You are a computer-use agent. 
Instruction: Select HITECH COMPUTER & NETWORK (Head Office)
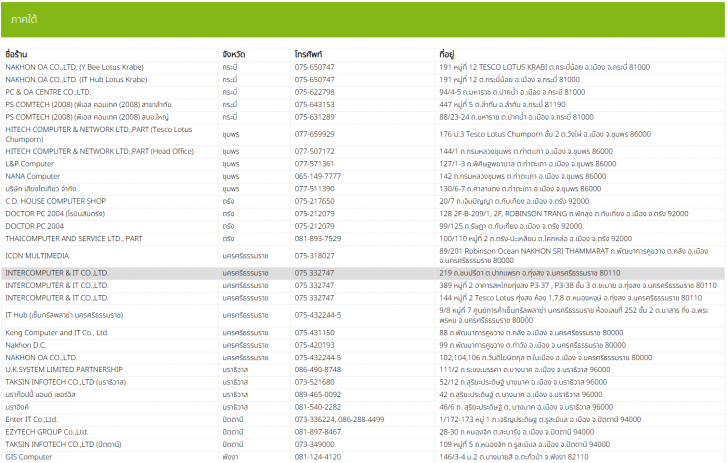[99, 151]
